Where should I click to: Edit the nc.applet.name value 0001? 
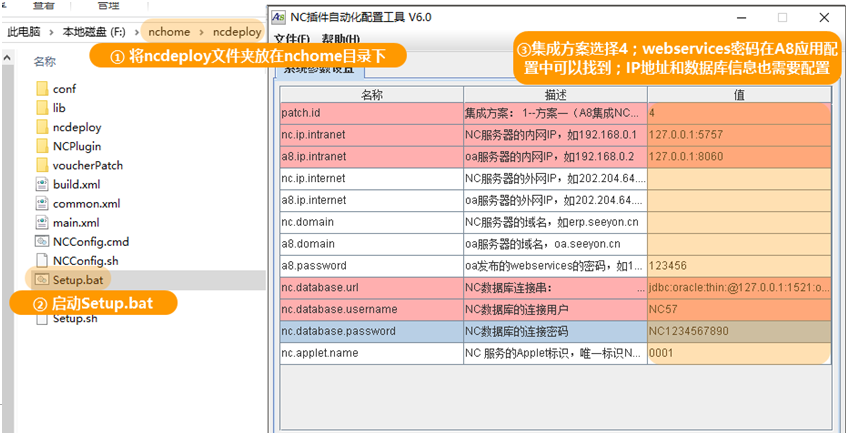[x=739, y=353]
